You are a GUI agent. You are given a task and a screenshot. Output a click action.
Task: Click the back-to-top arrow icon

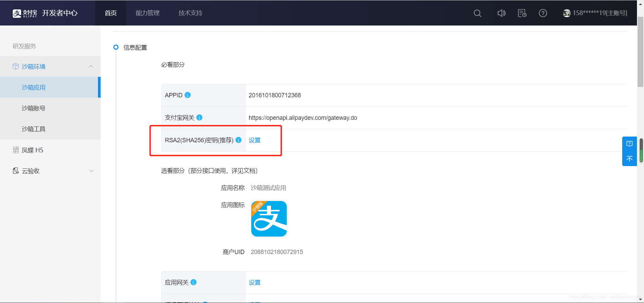(630, 159)
